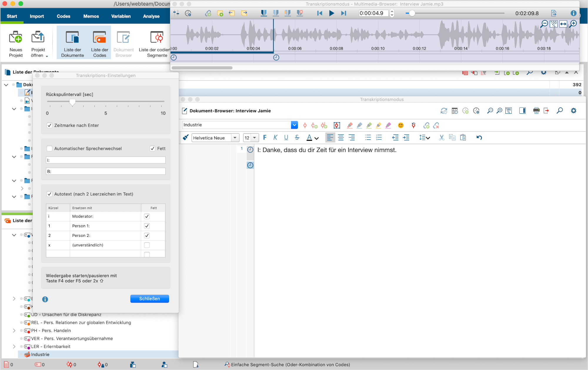Image resolution: width=588 pixels, height=370 pixels.
Task: Open font size 12 dropdown
Action: (255, 138)
